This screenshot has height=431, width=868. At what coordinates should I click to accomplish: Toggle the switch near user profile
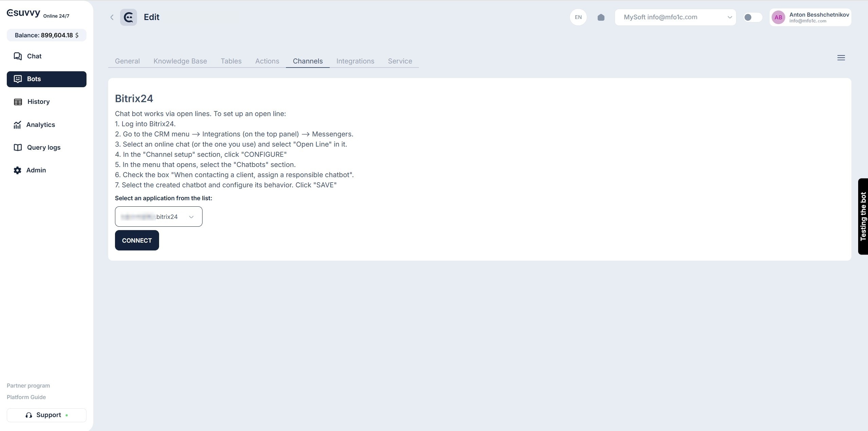pos(752,17)
